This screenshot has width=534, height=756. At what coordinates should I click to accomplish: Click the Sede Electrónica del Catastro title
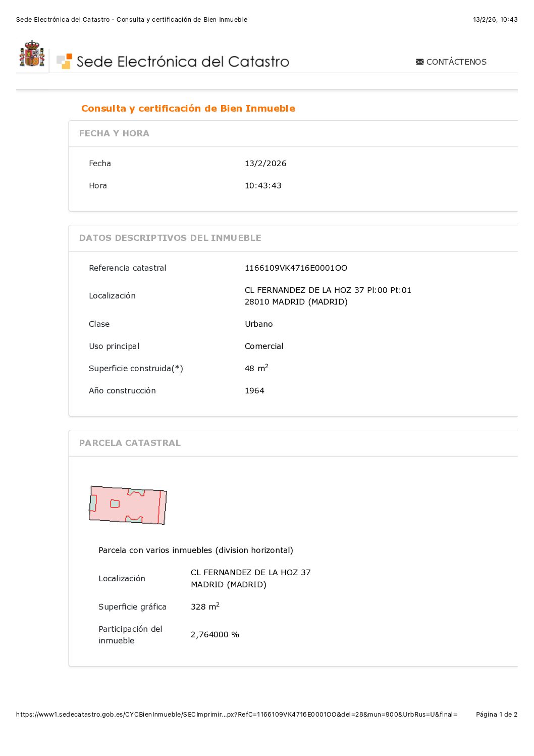pyautogui.click(x=183, y=62)
